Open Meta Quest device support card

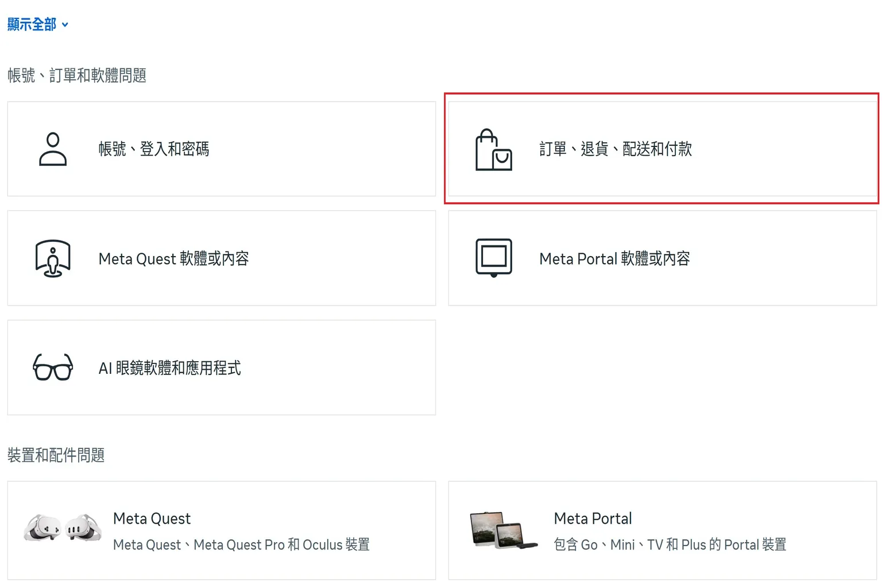click(221, 529)
